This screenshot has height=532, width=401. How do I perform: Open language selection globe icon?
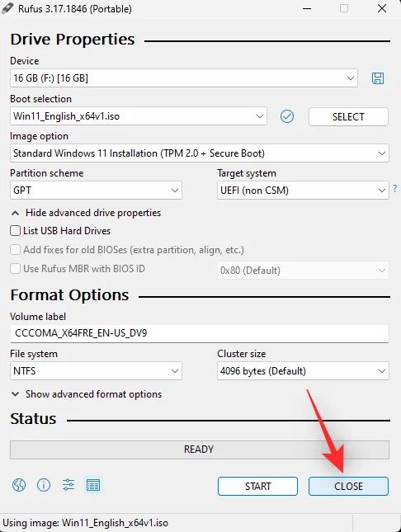click(19, 485)
